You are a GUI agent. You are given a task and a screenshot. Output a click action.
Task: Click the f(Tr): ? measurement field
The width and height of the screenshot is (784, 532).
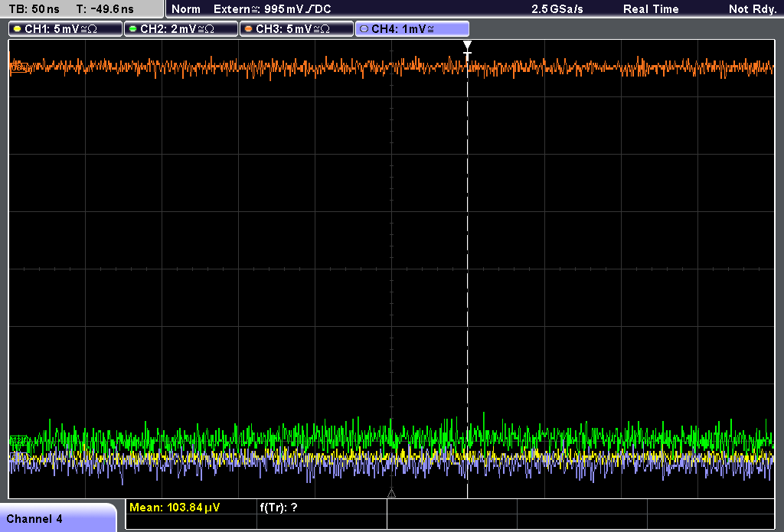point(322,508)
